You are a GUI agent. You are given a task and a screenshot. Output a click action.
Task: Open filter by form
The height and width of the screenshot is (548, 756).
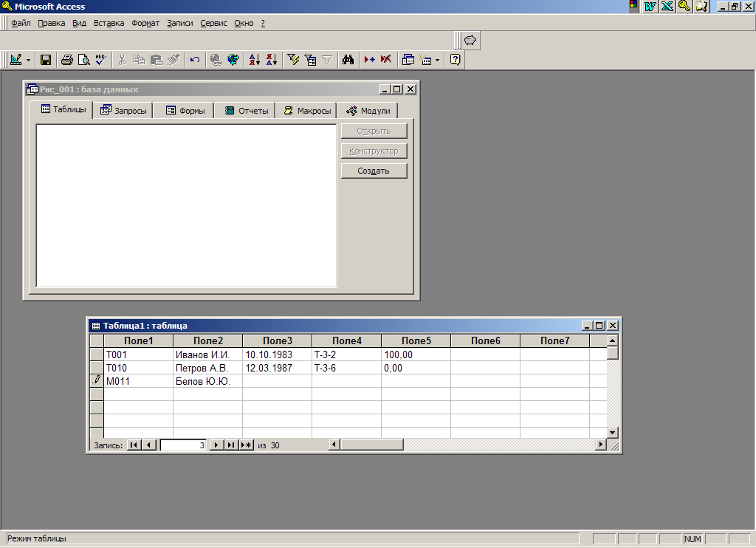[310, 60]
